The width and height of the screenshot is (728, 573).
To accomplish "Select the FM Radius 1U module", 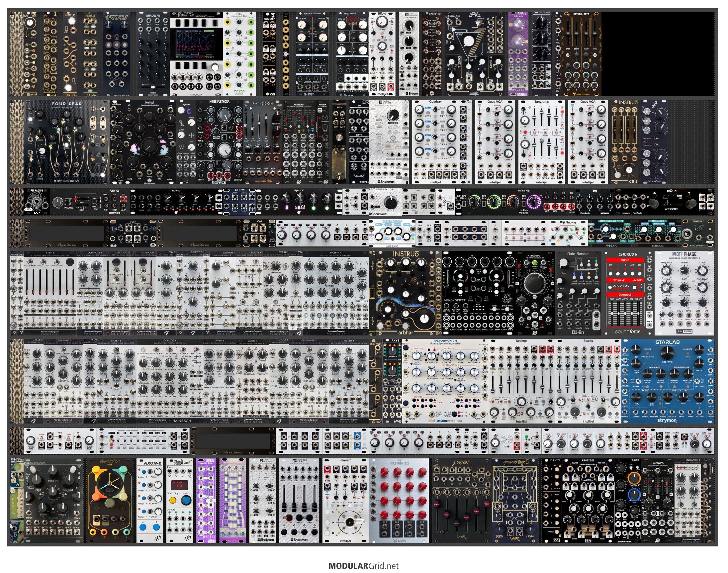I will coord(37,202).
